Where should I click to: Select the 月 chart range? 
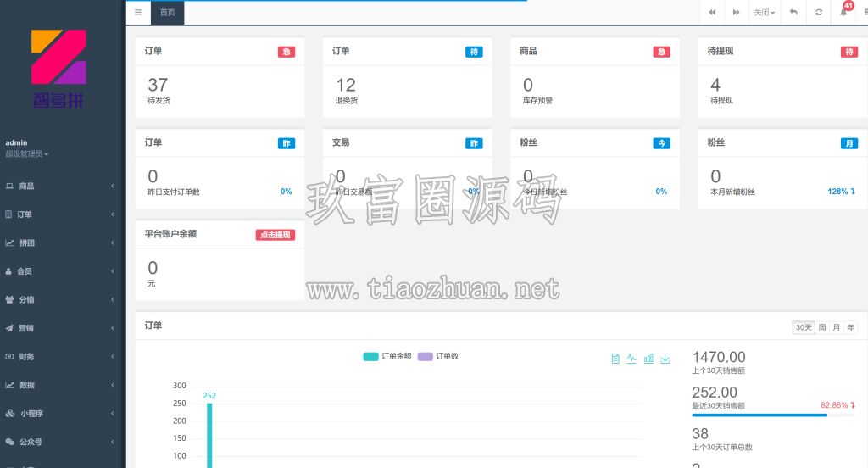point(837,327)
